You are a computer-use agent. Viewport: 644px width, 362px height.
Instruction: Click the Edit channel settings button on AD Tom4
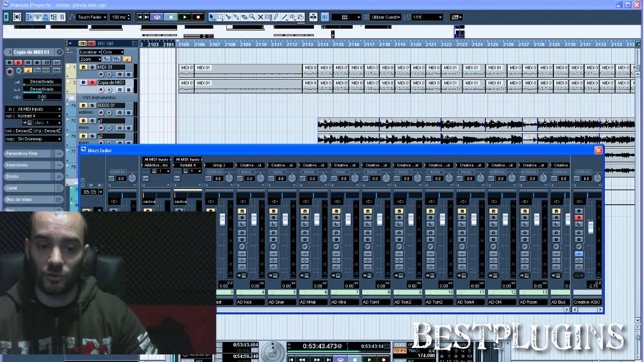pyautogui.click(x=462, y=247)
